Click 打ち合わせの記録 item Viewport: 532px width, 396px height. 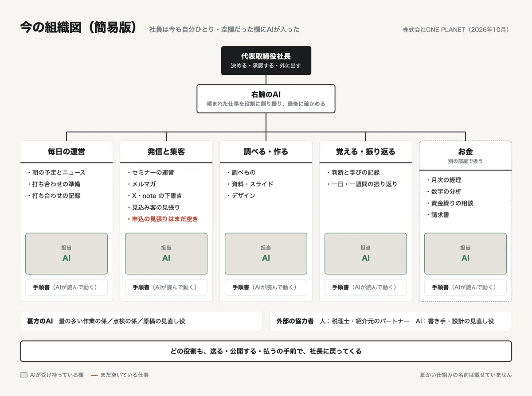(x=54, y=196)
